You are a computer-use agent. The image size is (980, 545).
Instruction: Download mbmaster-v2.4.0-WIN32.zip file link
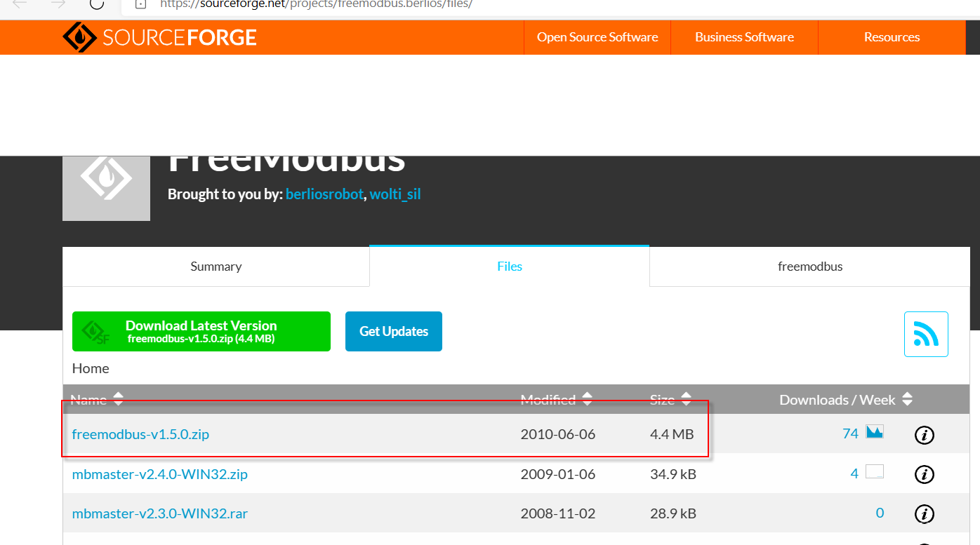[159, 474]
